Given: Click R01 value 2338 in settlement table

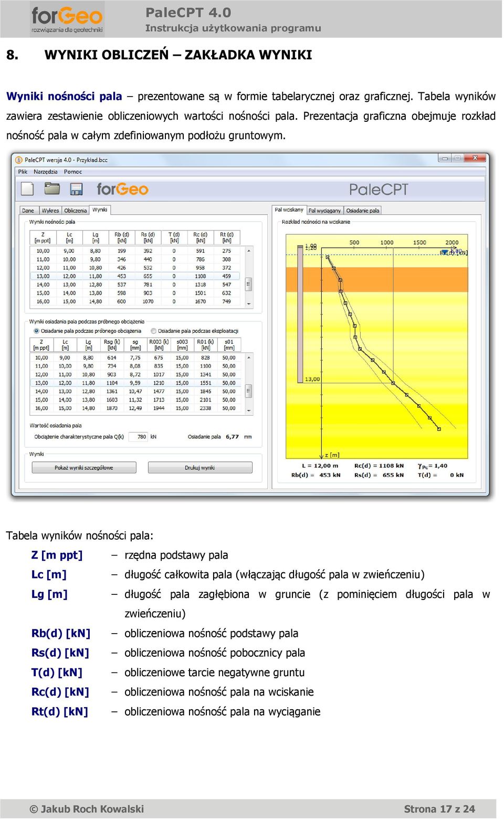Looking at the screenshot, I should [205, 408].
